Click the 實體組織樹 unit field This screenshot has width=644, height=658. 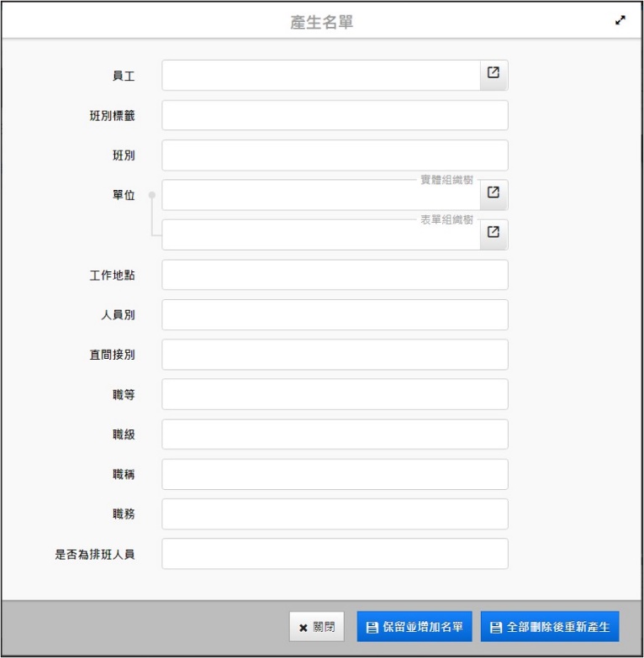[320, 195]
